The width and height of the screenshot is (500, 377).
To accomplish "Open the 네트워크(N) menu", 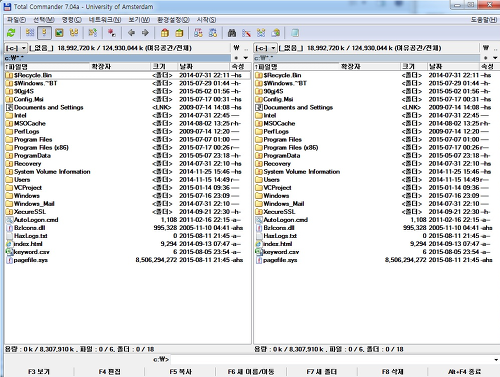I will (x=105, y=20).
